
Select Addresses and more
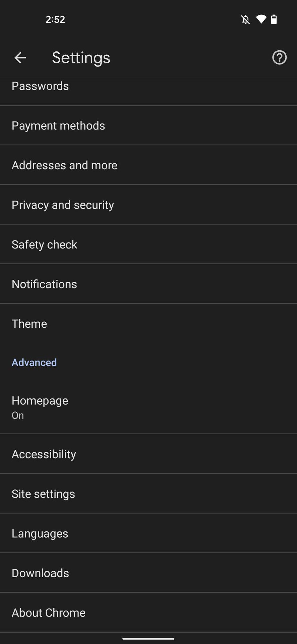(x=64, y=165)
